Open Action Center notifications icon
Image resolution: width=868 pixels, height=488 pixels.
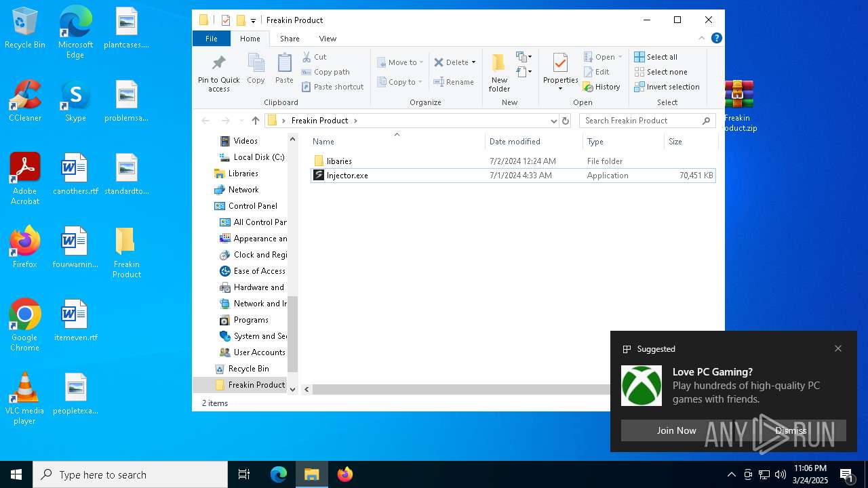846,474
